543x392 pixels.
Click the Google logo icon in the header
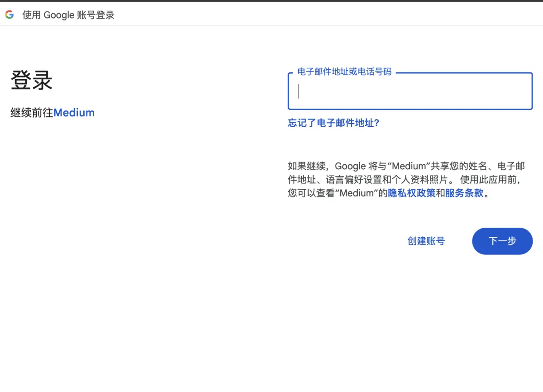(x=10, y=14)
